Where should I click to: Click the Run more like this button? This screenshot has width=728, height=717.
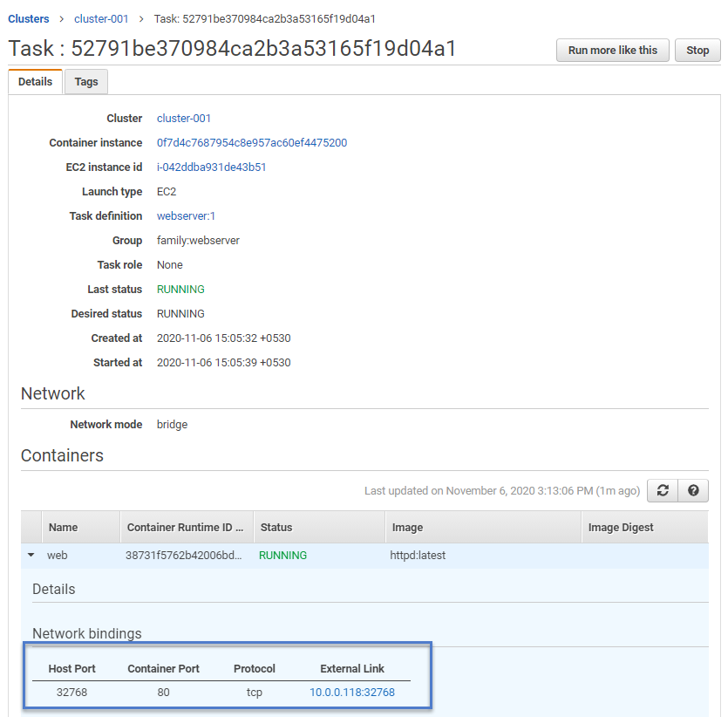(x=612, y=50)
